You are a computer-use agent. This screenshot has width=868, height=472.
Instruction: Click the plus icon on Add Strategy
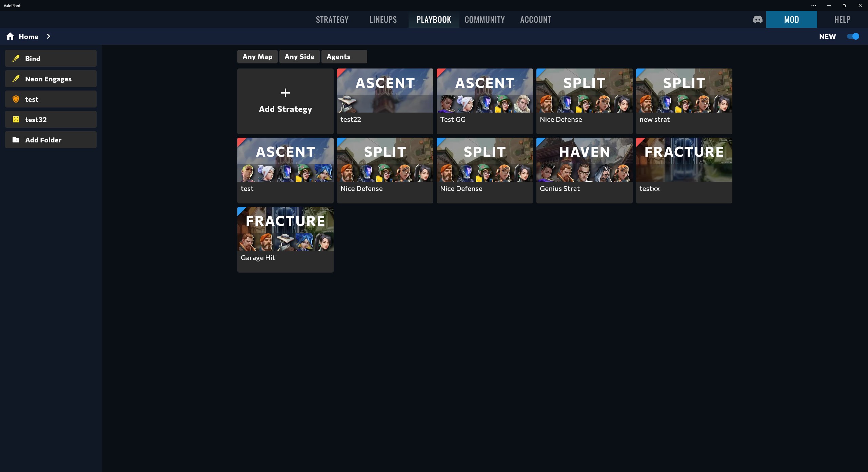pos(285,93)
